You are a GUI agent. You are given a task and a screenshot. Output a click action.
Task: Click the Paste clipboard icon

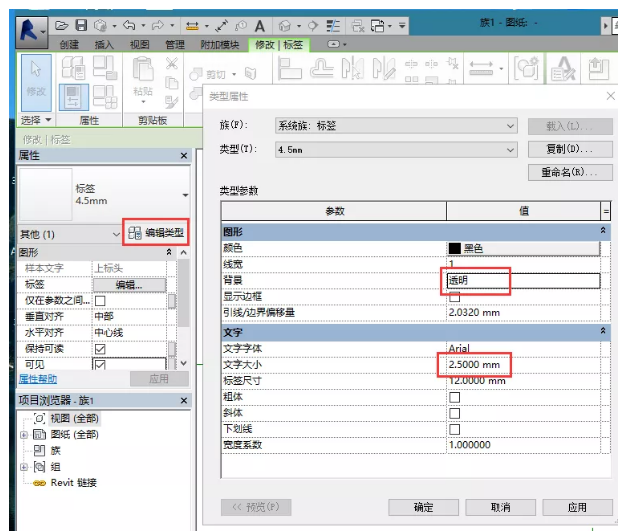point(143,69)
